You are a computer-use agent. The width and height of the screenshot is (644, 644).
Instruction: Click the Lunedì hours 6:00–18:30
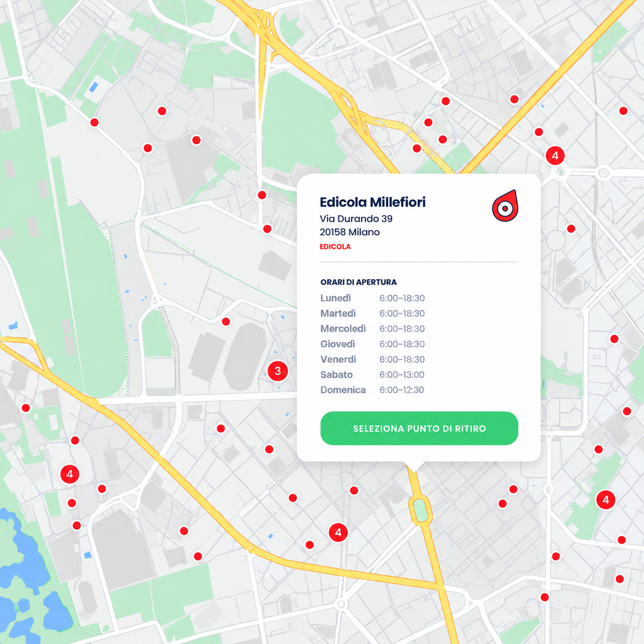pyautogui.click(x=402, y=298)
